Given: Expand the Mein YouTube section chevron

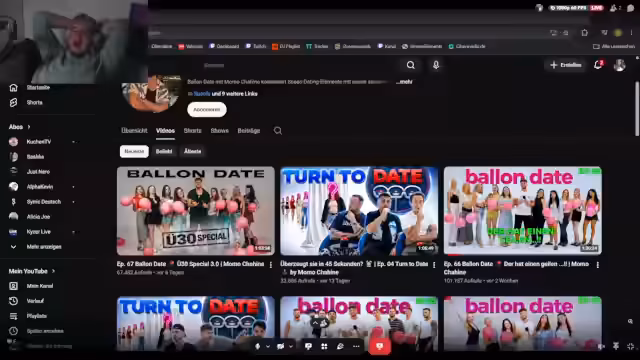Looking at the screenshot, I should tap(53, 271).
